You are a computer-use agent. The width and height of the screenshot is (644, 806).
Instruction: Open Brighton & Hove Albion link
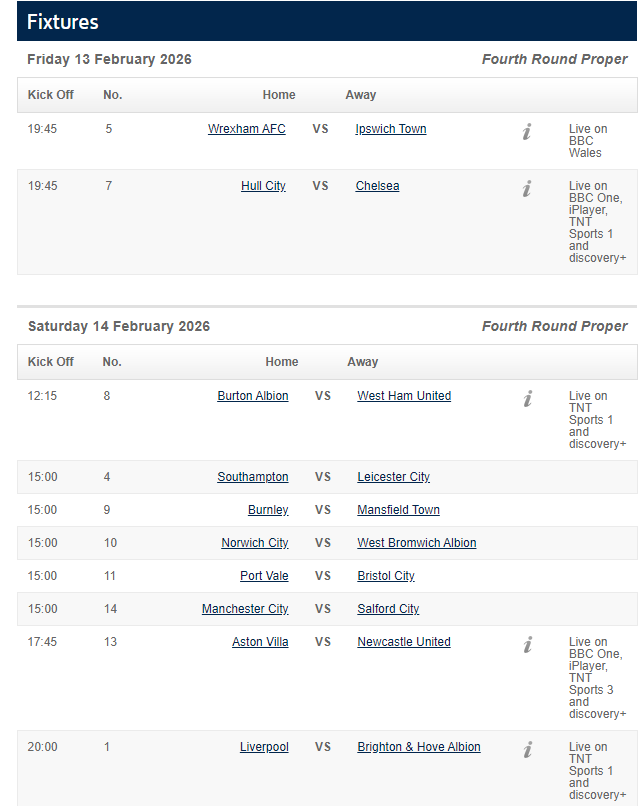click(x=419, y=747)
